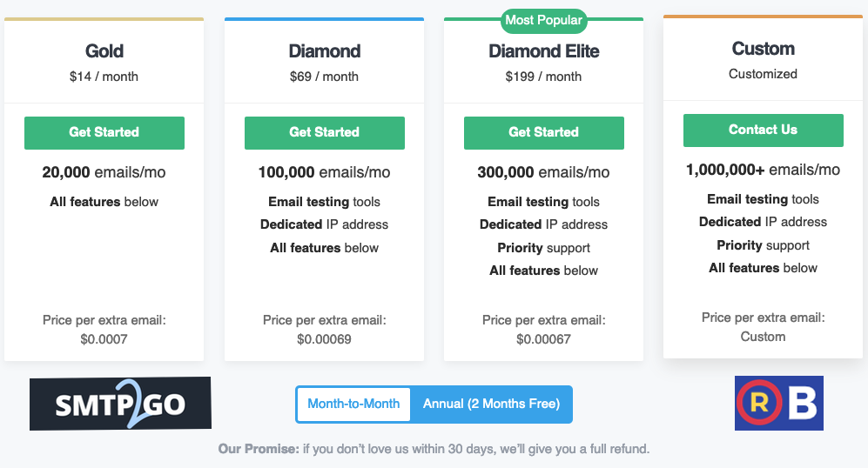Viewport: 868px width, 468px height.
Task: Click the 20,000 emails/mo text
Action: [104, 172]
